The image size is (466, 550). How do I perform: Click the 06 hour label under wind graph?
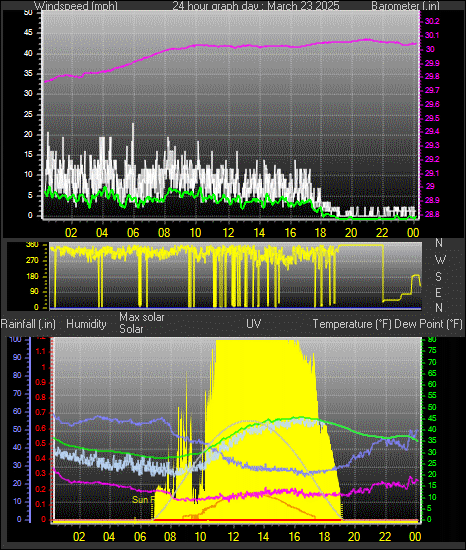click(133, 233)
